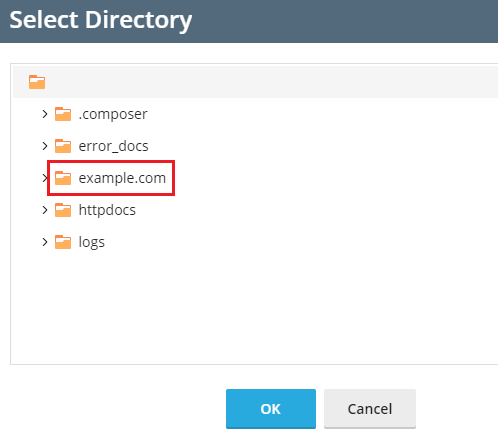Screen dimensions: 498x445
Task: Expand the example.com directory chevron
Action: (45, 178)
